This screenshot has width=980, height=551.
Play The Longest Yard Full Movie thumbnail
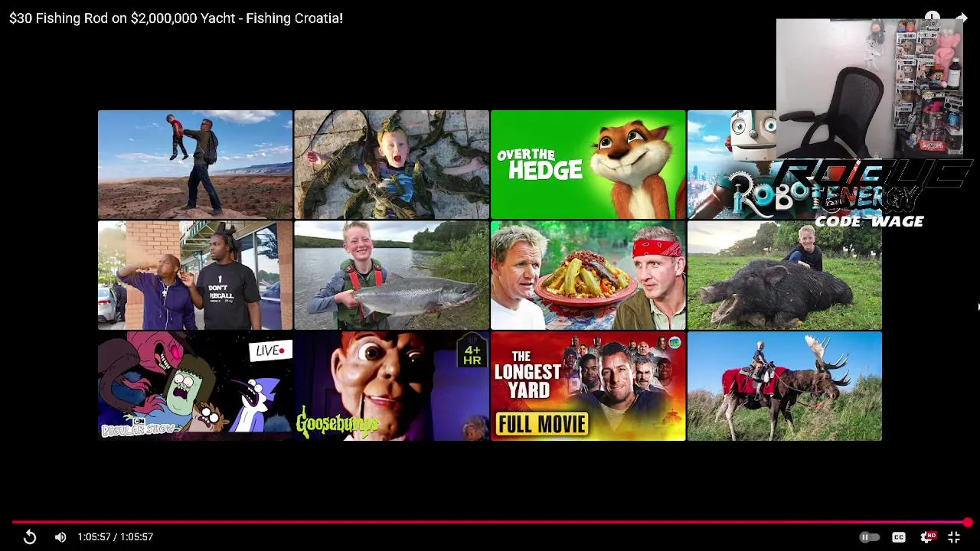(x=588, y=386)
